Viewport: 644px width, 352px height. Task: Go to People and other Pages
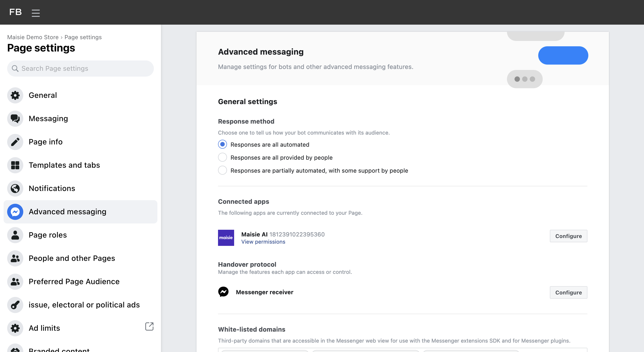[72, 258]
